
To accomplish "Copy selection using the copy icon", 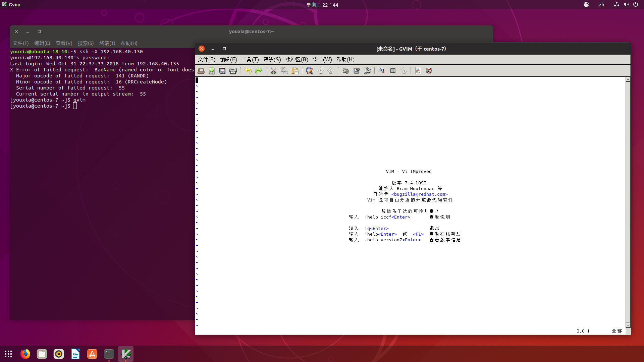I will (284, 71).
